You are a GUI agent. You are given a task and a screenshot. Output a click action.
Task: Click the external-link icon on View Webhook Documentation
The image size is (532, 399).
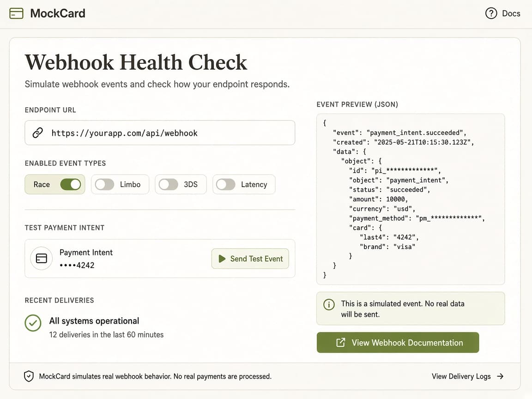point(341,343)
